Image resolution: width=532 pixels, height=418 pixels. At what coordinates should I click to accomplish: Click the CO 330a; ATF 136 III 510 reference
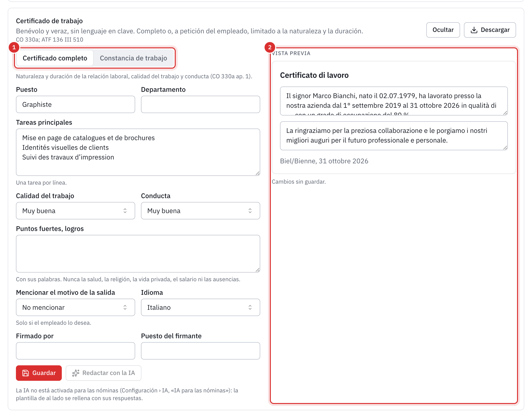(49, 39)
